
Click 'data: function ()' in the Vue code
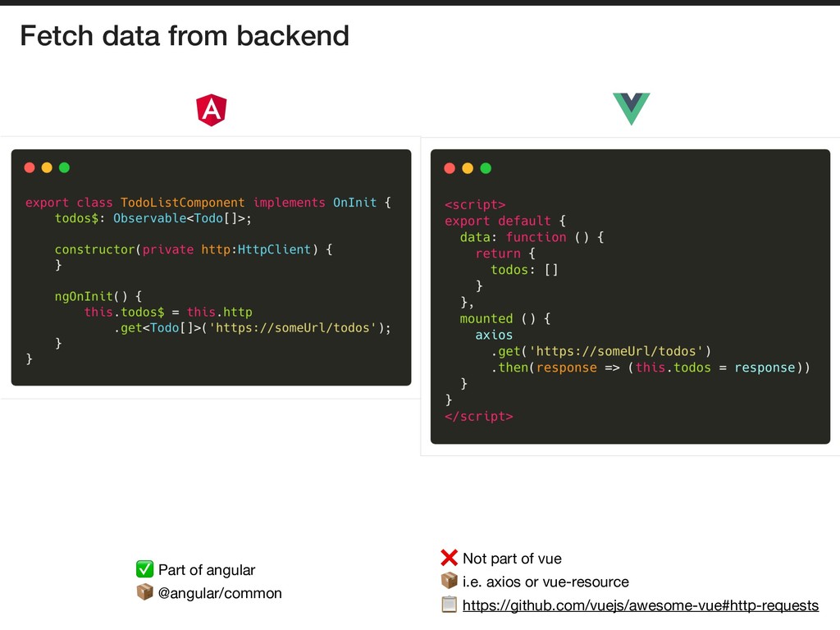tap(524, 237)
